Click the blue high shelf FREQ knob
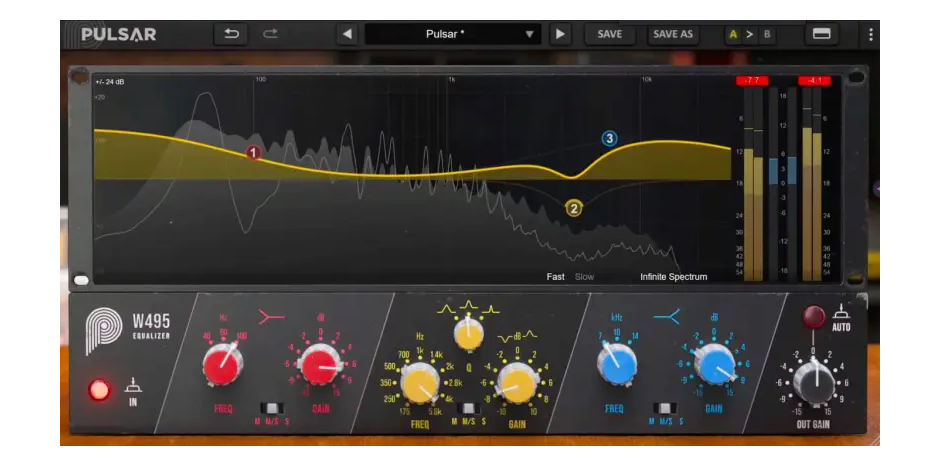Screen dimensions: 940x475 point(616,364)
